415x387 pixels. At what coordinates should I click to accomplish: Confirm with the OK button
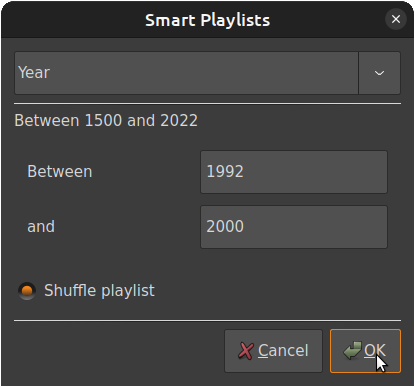point(365,351)
